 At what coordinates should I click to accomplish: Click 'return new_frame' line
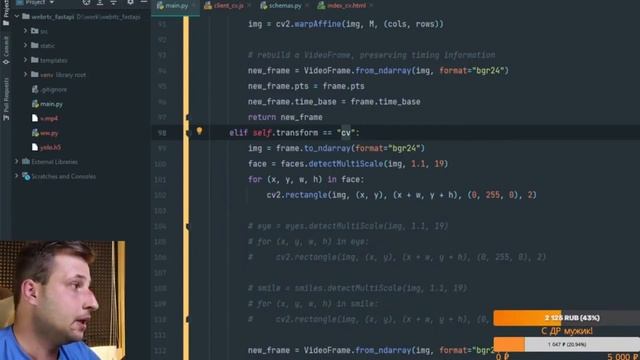tap(285, 117)
